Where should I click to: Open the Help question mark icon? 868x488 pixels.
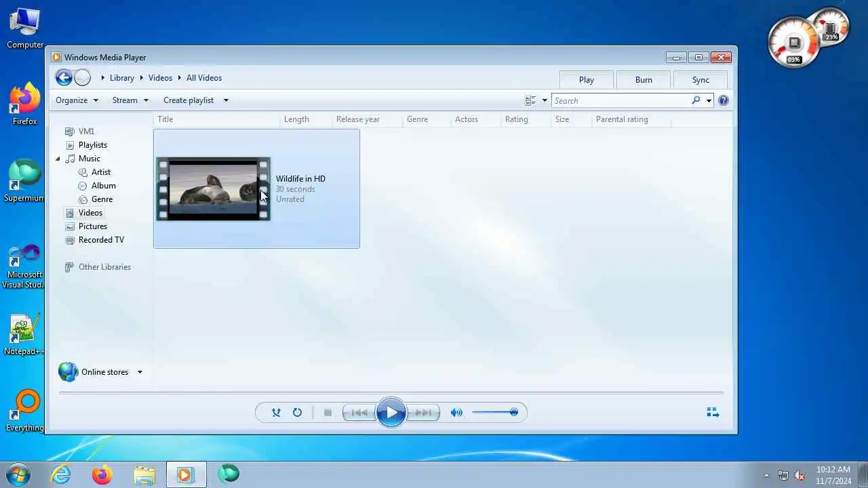click(x=724, y=100)
